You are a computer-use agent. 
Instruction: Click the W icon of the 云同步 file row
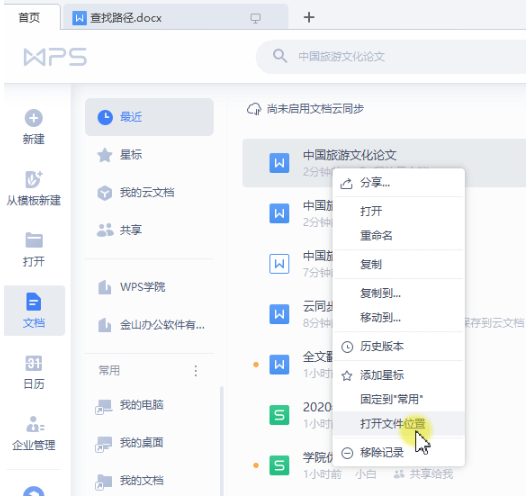coord(279,314)
